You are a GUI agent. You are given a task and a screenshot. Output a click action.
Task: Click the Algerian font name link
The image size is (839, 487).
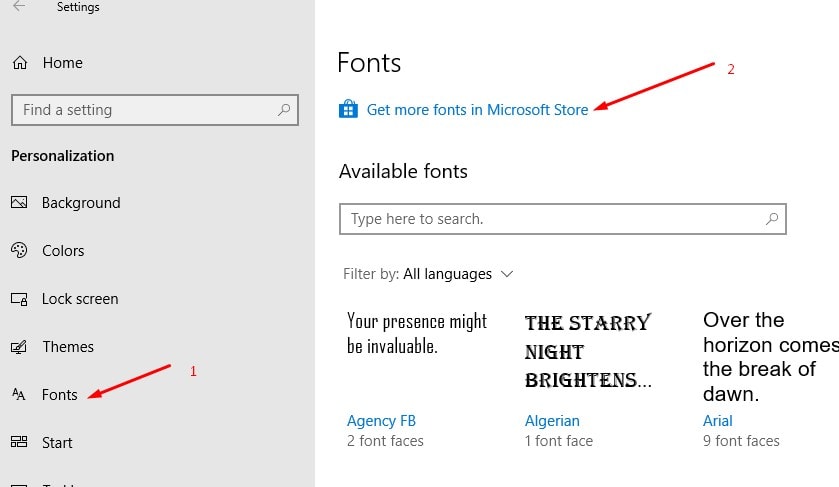pos(552,421)
